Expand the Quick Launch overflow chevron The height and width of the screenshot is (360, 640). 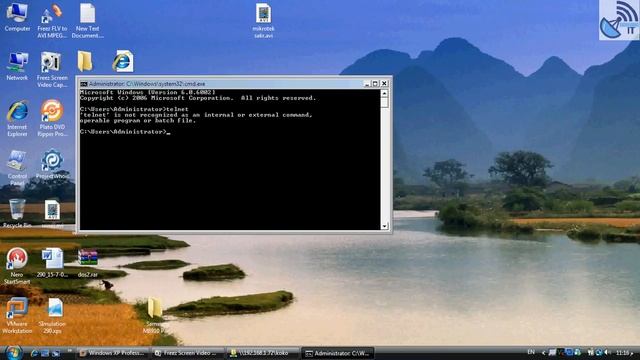69,350
